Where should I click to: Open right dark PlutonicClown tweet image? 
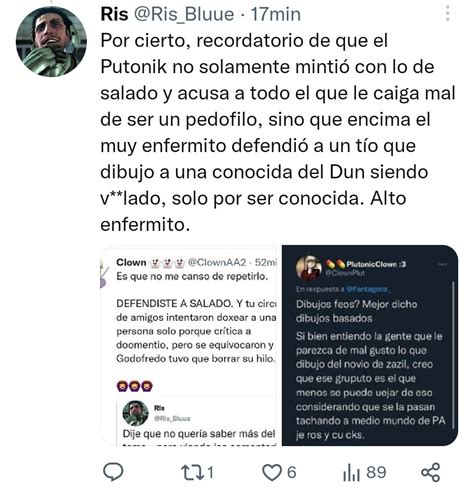[x=370, y=345]
